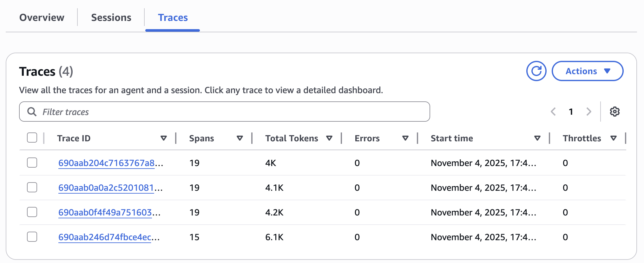The height and width of the screenshot is (263, 644).
Task: Click the Trace ID column header text
Action: coord(74,138)
